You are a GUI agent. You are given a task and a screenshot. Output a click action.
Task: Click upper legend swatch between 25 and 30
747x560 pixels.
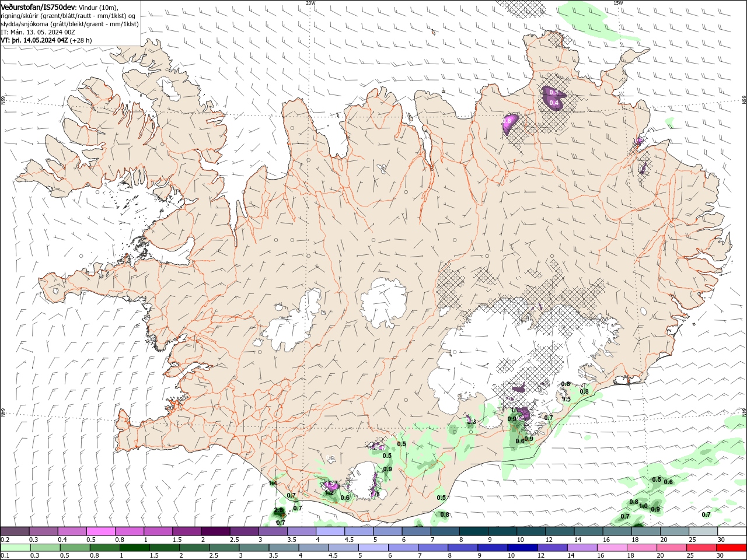pos(702,531)
